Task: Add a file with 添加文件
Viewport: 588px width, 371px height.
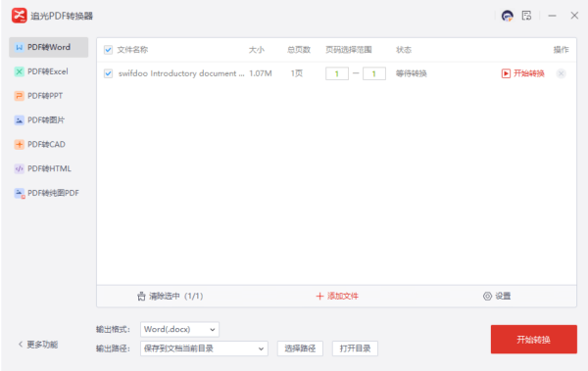Action: (x=337, y=297)
